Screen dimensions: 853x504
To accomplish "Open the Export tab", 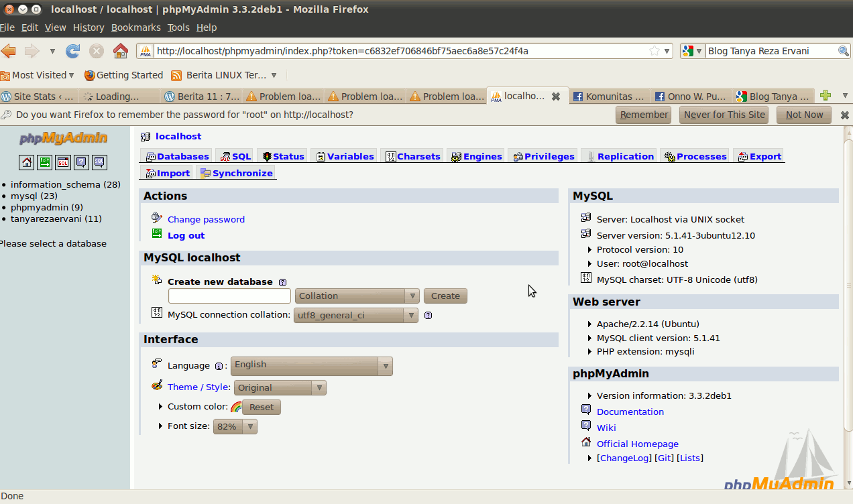I will [x=759, y=156].
